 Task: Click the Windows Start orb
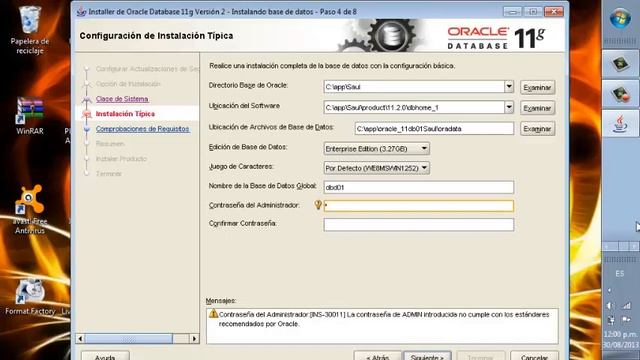(620, 18)
